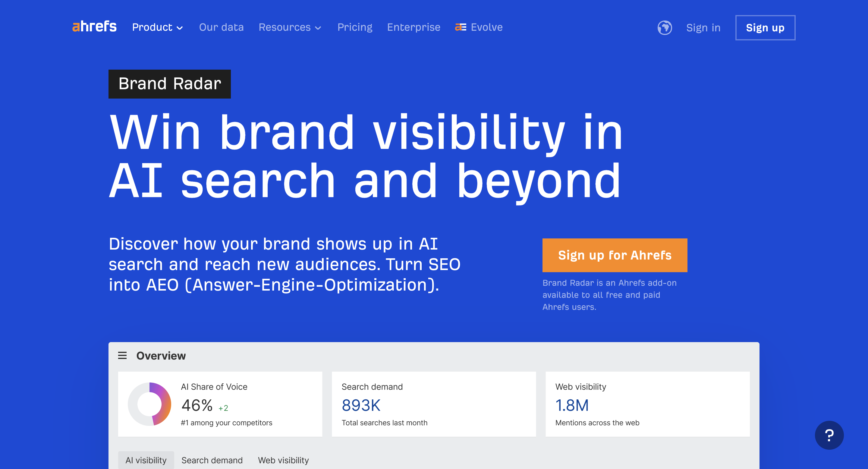Click the Overview hamburger menu icon
868x469 pixels.
point(122,355)
